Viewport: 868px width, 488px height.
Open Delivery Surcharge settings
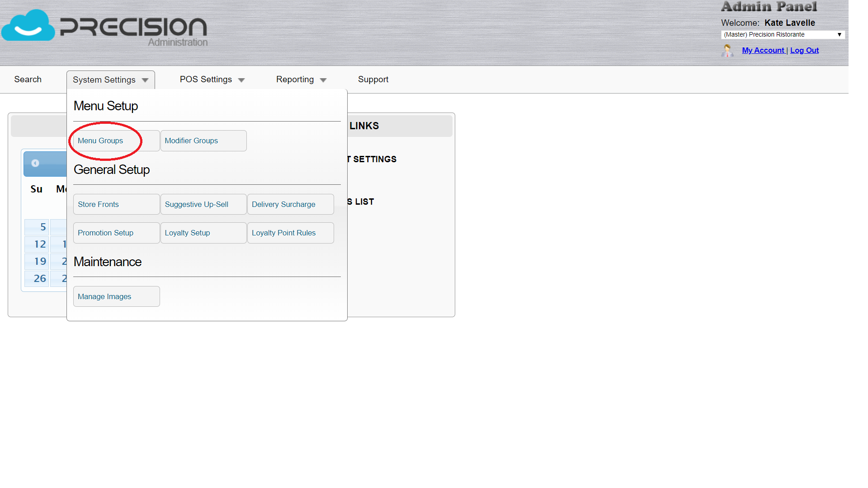point(283,205)
